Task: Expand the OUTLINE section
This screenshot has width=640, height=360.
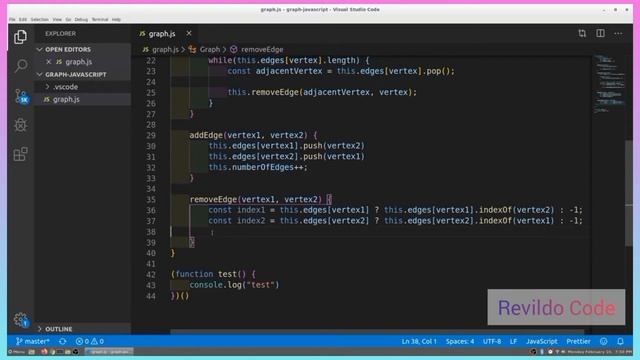Action: [x=83, y=329]
